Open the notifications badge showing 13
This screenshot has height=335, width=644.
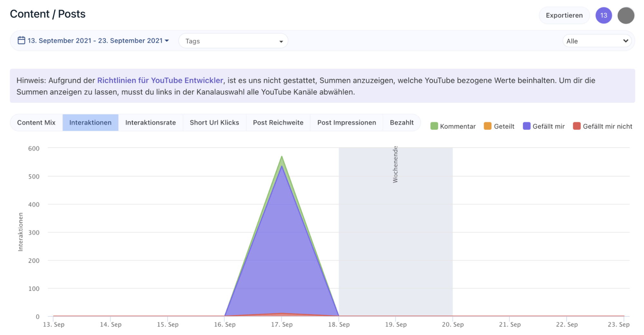603,15
